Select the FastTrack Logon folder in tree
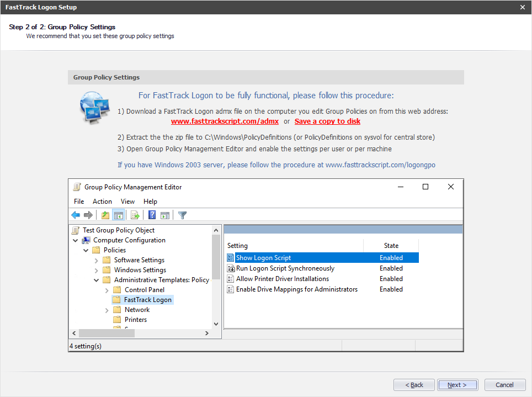The image size is (532, 397). (147, 300)
